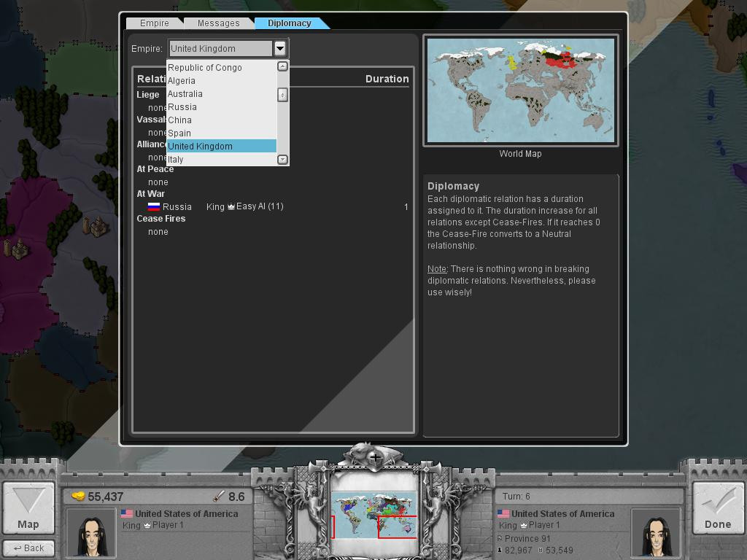Viewport: 747px width, 560px height.
Task: Click the Province 91 flag icon
Action: [500, 539]
